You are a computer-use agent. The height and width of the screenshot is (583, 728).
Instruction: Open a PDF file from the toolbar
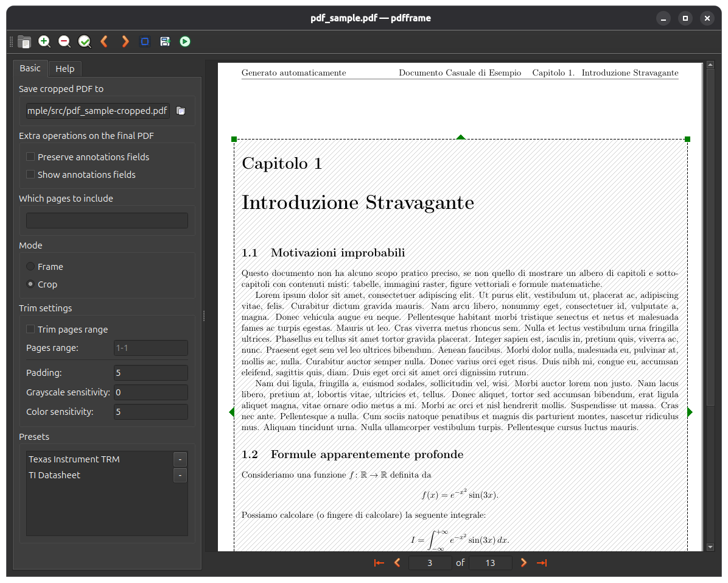(x=24, y=41)
